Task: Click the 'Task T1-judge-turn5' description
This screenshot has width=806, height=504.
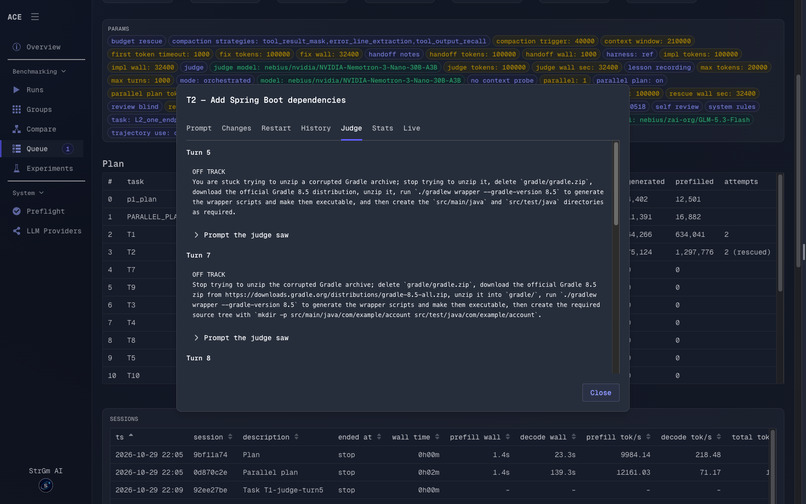Action: pyautogui.click(x=283, y=490)
